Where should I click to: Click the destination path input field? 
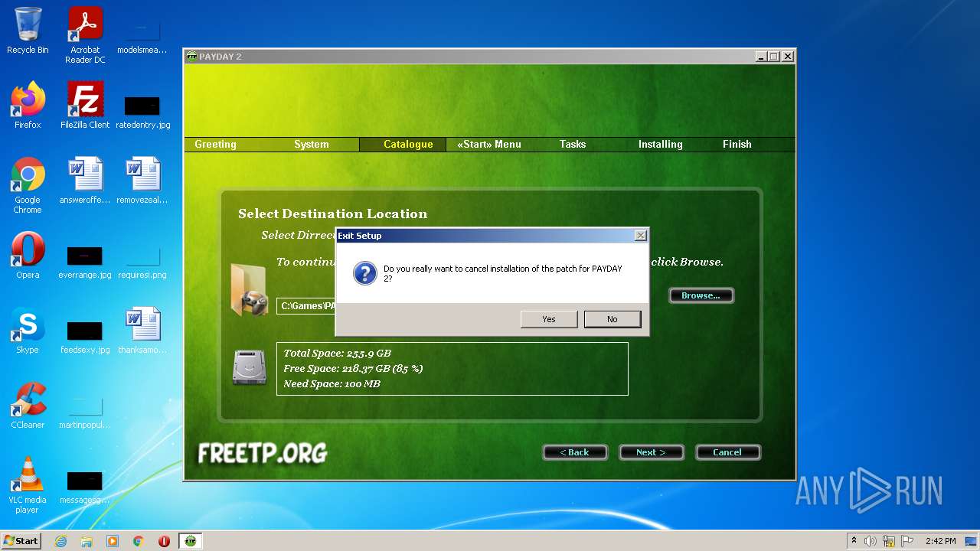(x=306, y=306)
